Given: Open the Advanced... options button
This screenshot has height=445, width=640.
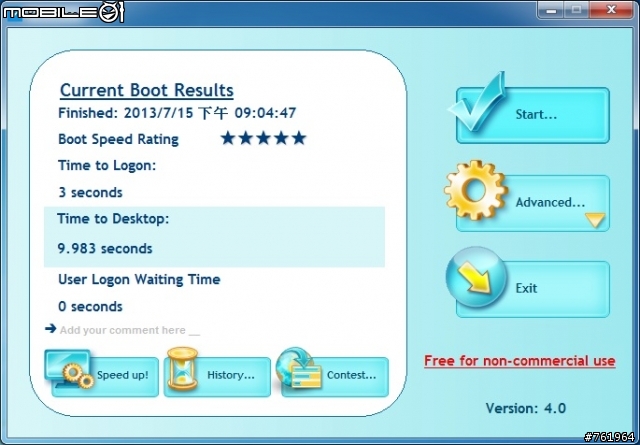Looking at the screenshot, I should pos(533,204).
